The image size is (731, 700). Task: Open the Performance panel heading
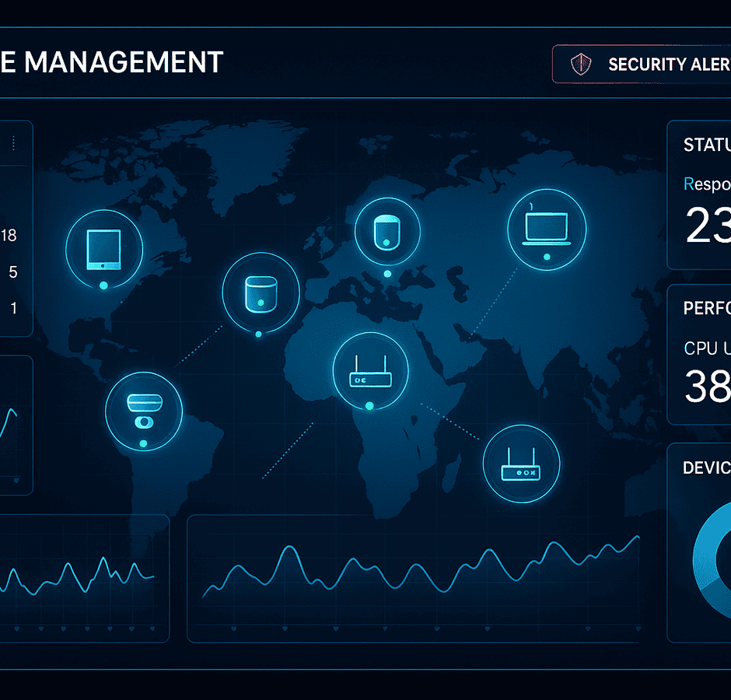click(x=706, y=309)
